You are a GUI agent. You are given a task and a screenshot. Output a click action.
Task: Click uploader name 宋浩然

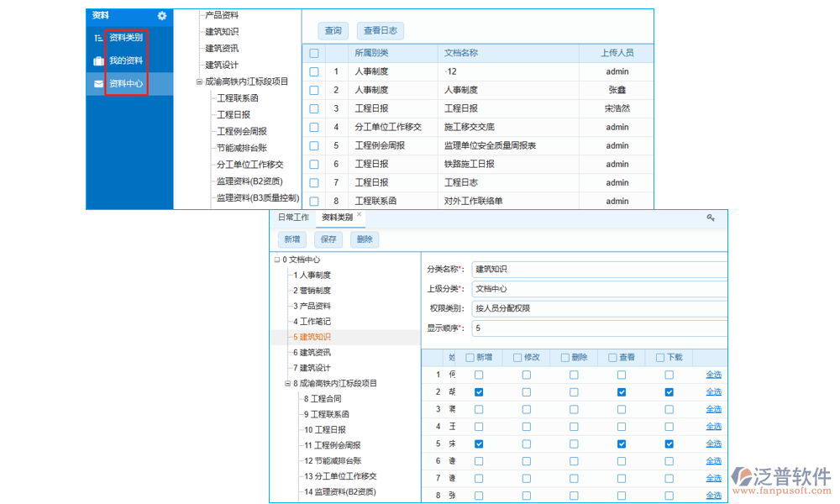click(x=617, y=108)
